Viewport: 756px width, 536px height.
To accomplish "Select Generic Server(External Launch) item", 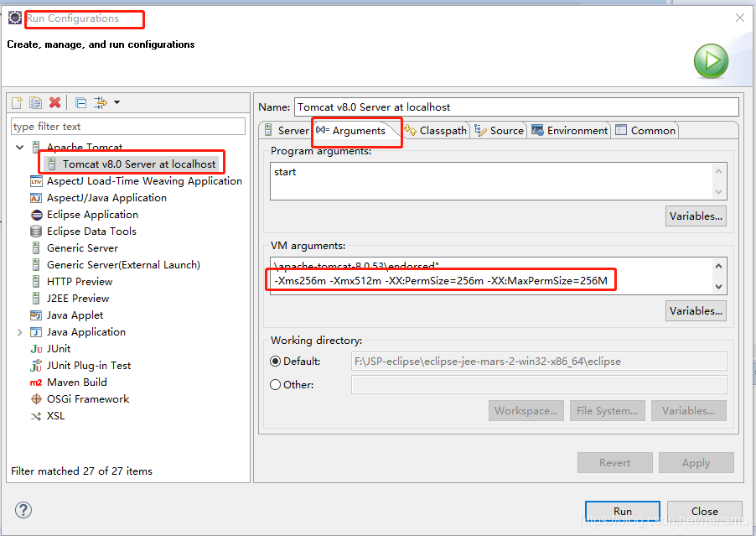I will (123, 265).
